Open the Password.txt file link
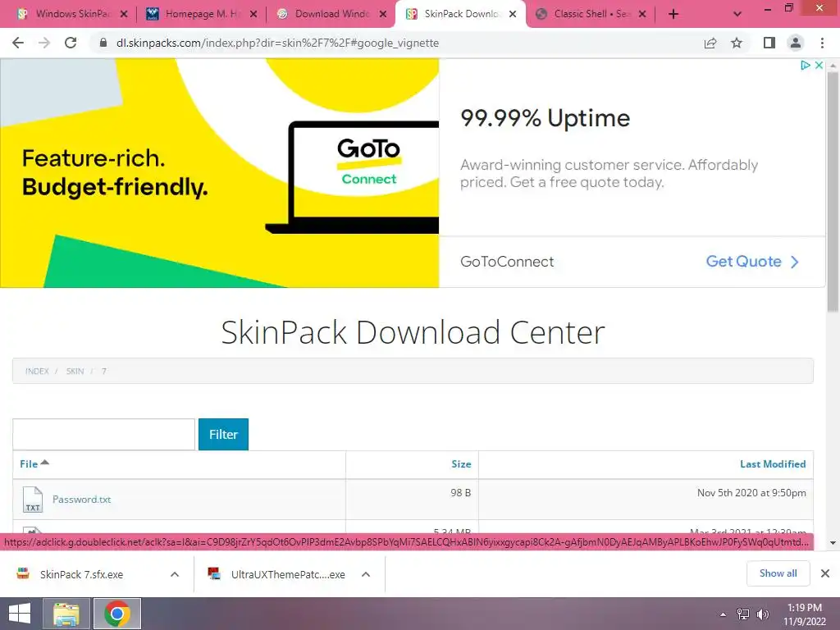 click(x=81, y=500)
